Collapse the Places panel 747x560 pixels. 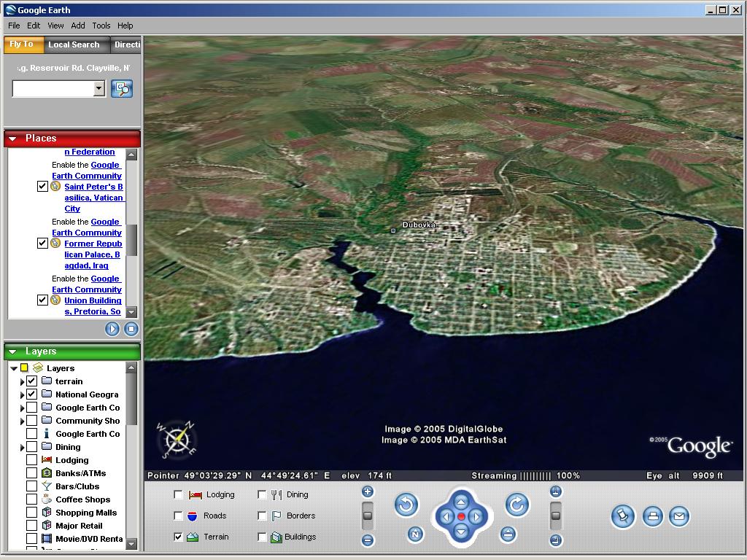pyautogui.click(x=12, y=139)
